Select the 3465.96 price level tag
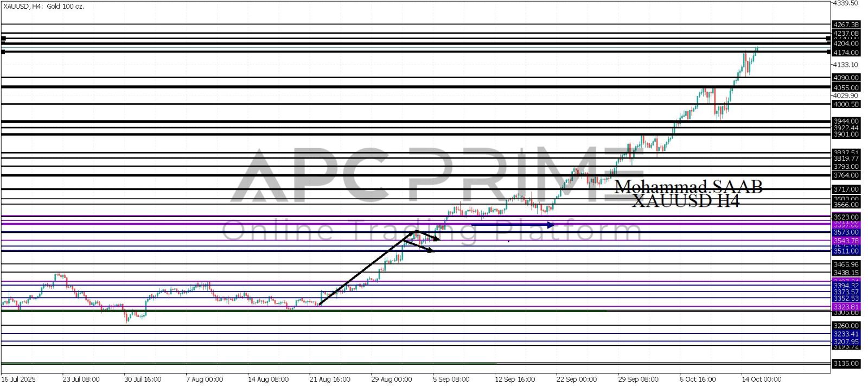The image size is (868, 386). pyautogui.click(x=846, y=264)
